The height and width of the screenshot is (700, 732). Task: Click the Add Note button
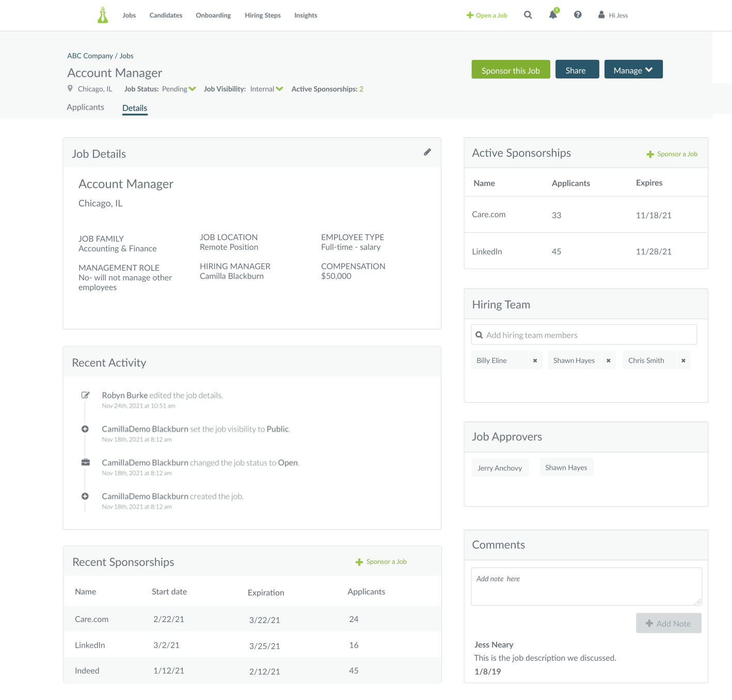point(669,623)
